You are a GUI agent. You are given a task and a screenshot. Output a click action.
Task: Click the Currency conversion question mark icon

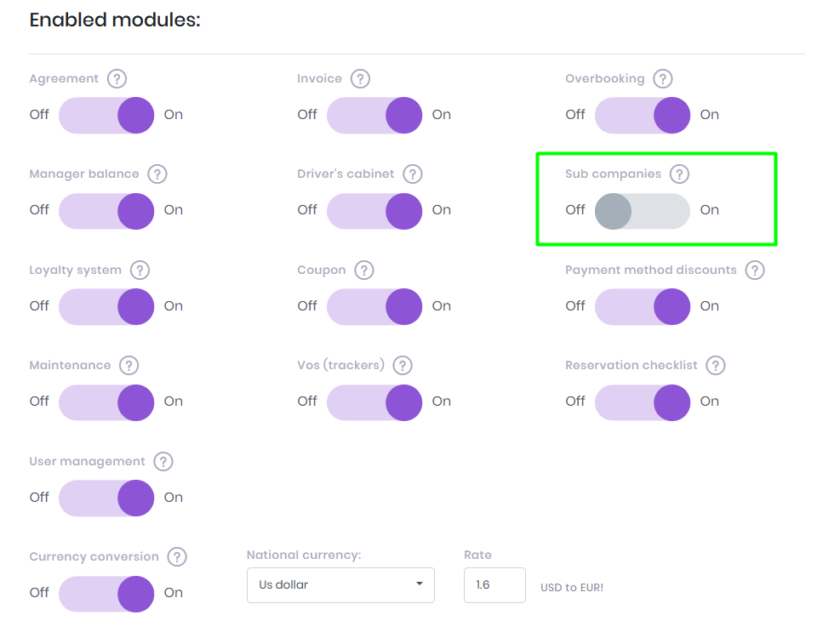pyautogui.click(x=176, y=557)
